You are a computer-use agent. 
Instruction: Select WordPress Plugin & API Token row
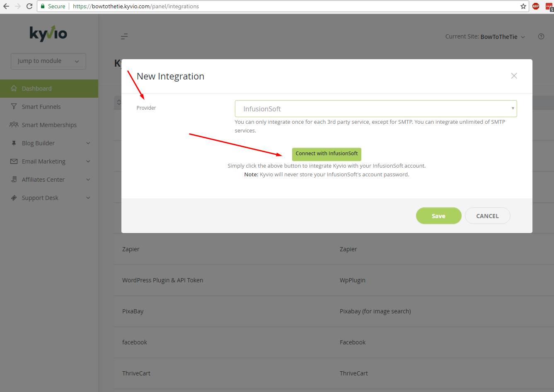(162, 280)
